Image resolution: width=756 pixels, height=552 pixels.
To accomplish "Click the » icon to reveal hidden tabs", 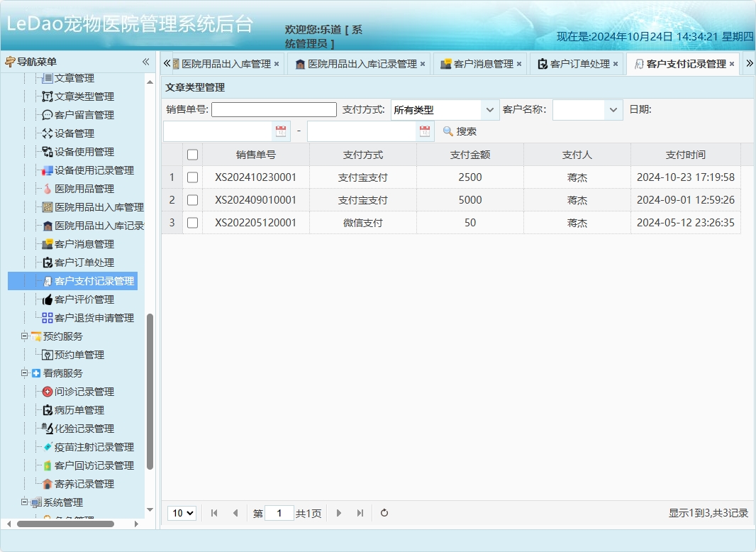I will (x=748, y=63).
